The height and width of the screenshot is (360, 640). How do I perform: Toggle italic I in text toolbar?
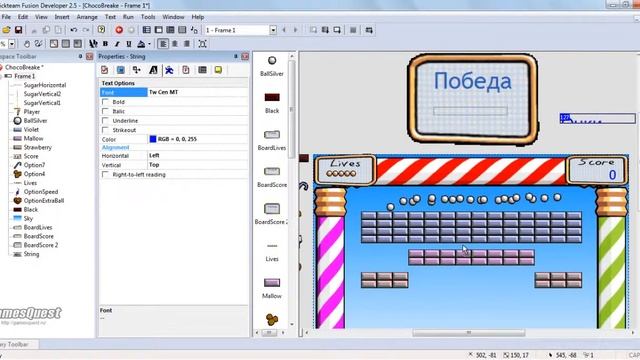tap(117, 44)
